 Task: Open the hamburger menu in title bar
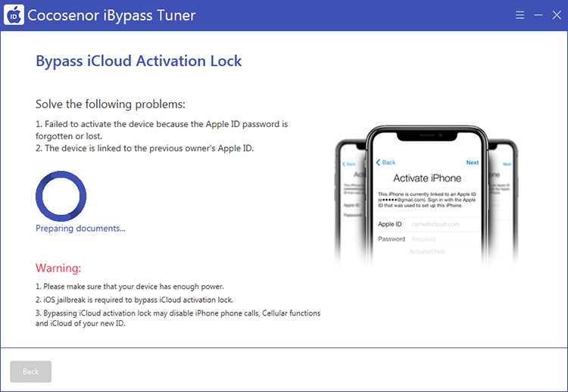point(520,15)
